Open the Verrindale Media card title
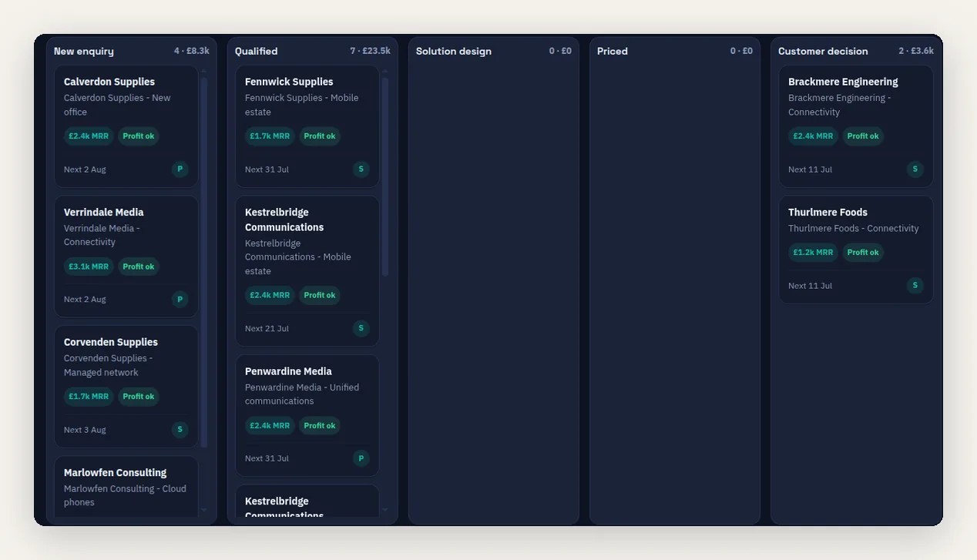 click(104, 212)
